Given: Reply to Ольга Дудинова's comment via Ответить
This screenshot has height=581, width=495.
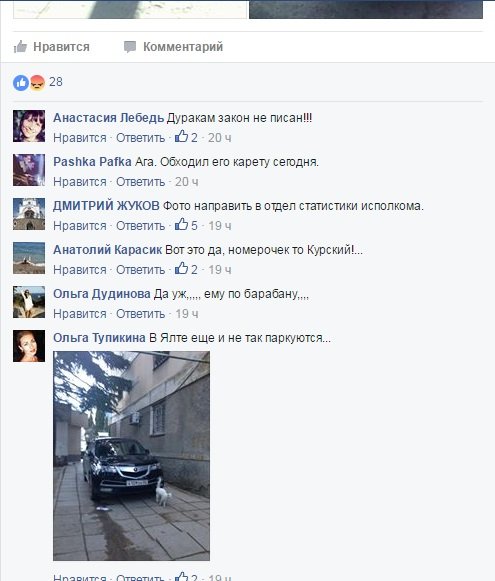Looking at the screenshot, I should tap(140, 314).
